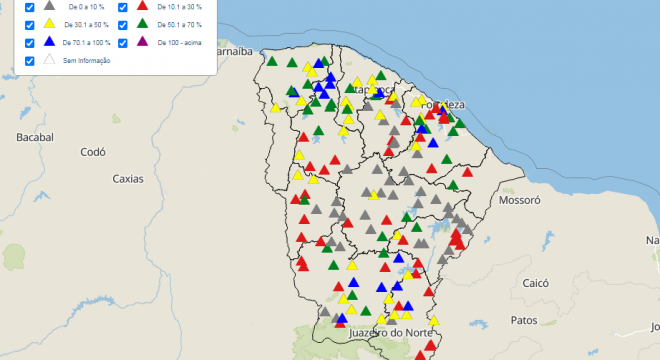Hide the Sem Informação markers checkbox
Viewport: 660px width, 360px height.
coord(29,61)
